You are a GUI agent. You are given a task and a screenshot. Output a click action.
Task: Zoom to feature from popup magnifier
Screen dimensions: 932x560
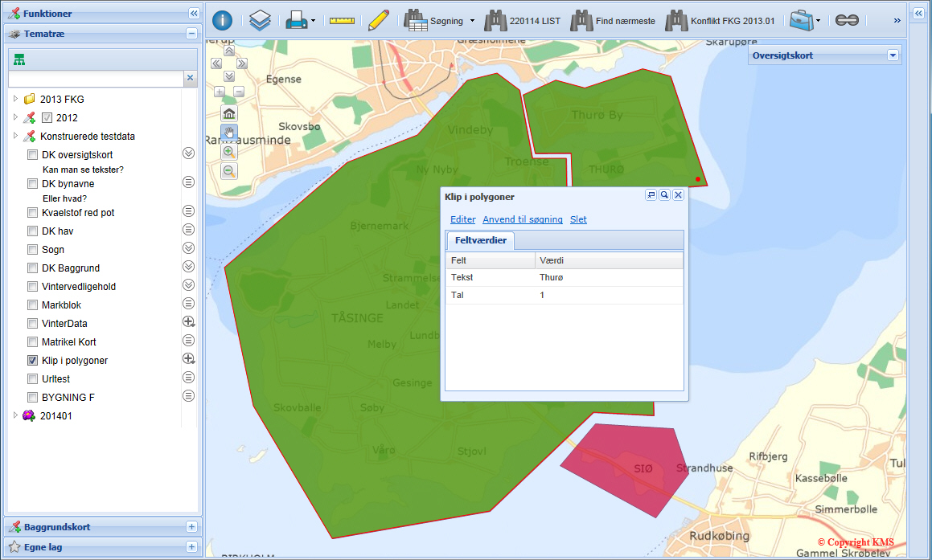point(664,194)
